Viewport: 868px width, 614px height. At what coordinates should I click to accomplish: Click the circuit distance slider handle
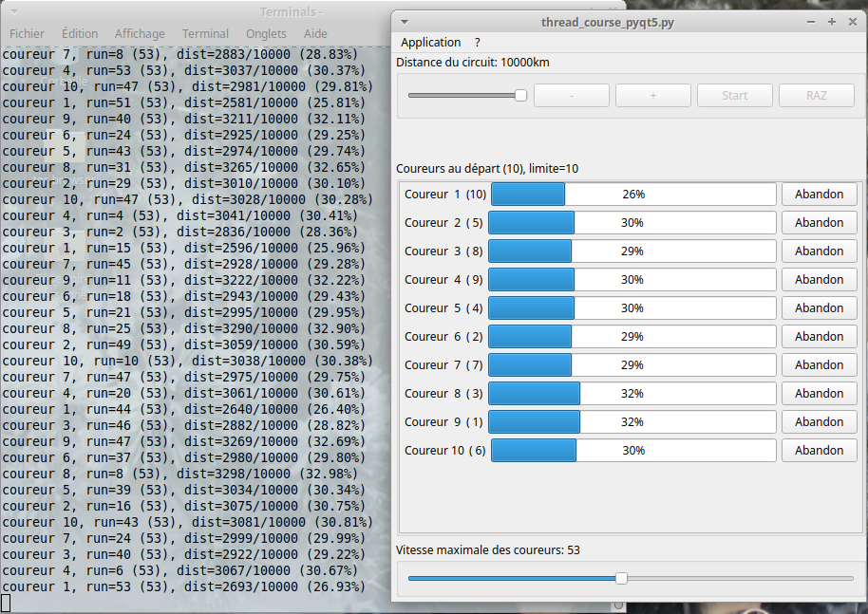click(520, 95)
